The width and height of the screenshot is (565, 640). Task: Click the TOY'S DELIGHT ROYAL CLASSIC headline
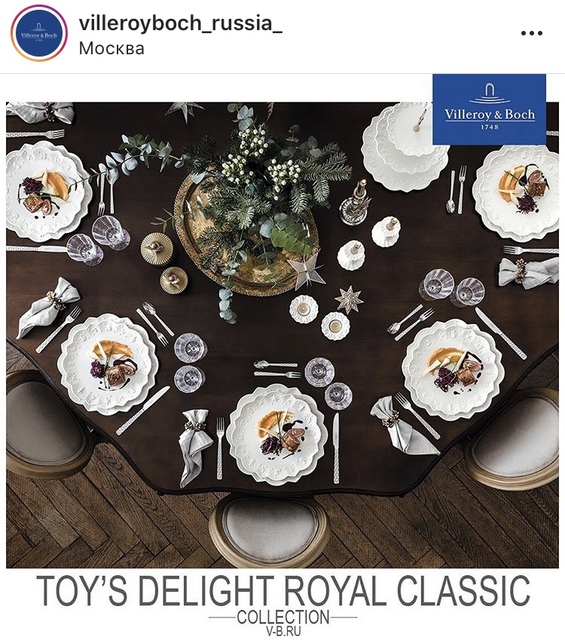click(283, 591)
